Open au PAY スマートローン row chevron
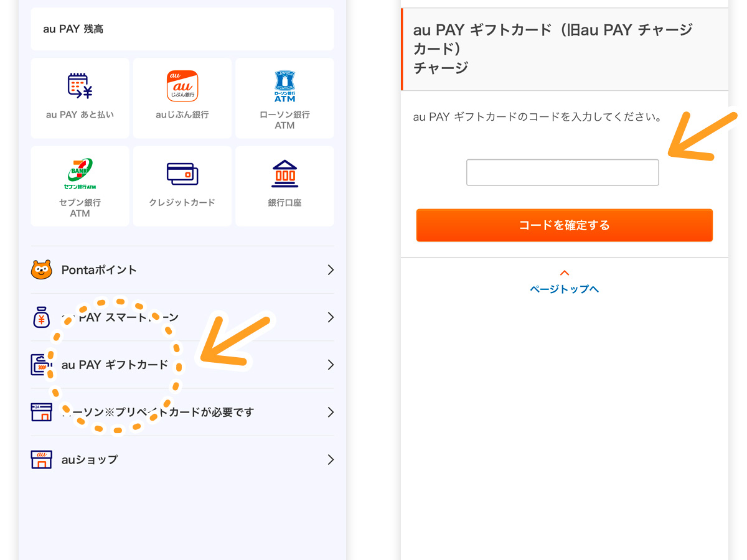The width and height of the screenshot is (747, 560). 331,317
